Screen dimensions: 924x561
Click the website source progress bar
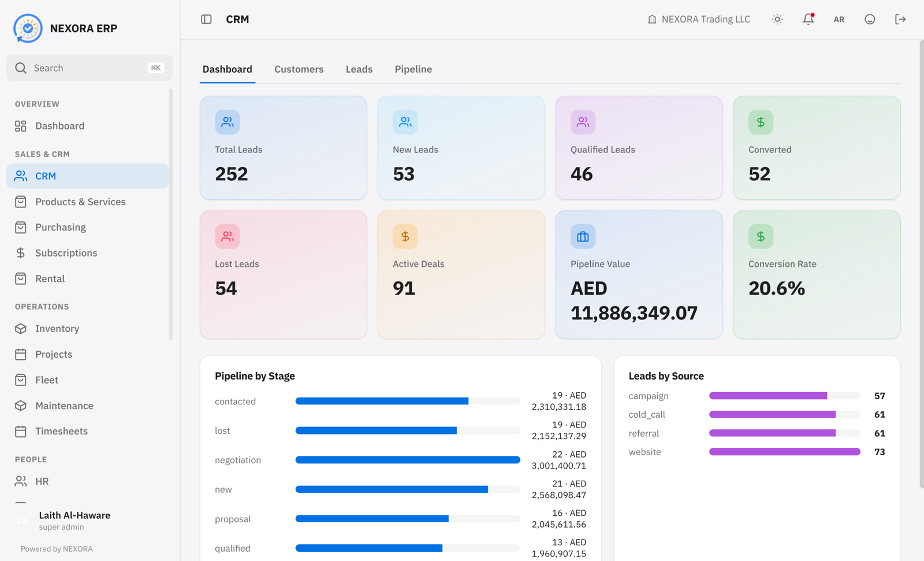(x=785, y=452)
